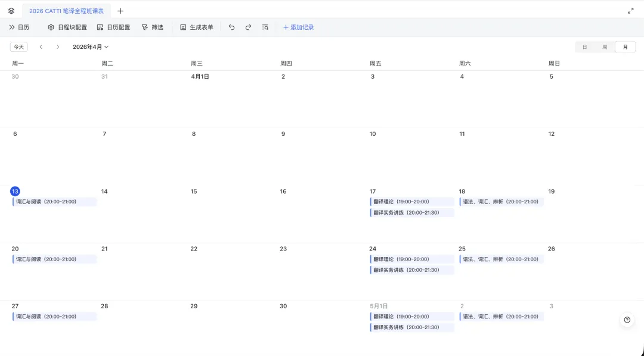The width and height of the screenshot is (644, 356).
Task: Select date 22 in the calendar
Action: coord(194,249)
